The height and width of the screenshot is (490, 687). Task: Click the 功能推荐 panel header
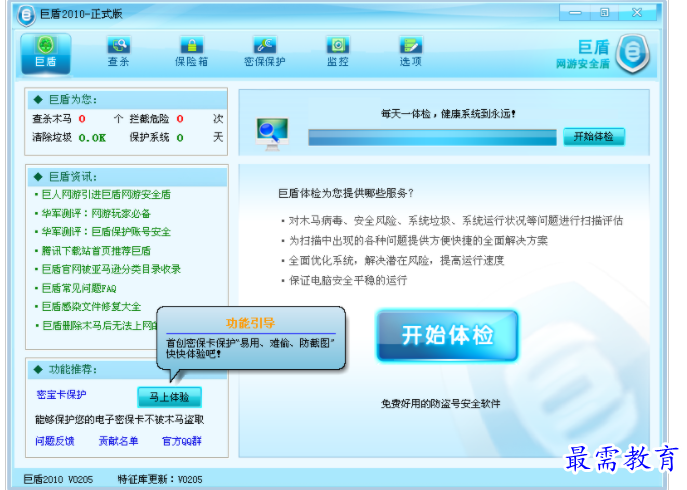(127, 369)
